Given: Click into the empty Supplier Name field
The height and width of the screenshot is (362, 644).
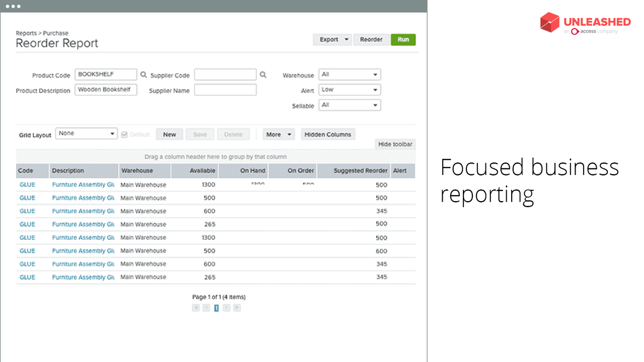Looking at the screenshot, I should pyautogui.click(x=225, y=90).
